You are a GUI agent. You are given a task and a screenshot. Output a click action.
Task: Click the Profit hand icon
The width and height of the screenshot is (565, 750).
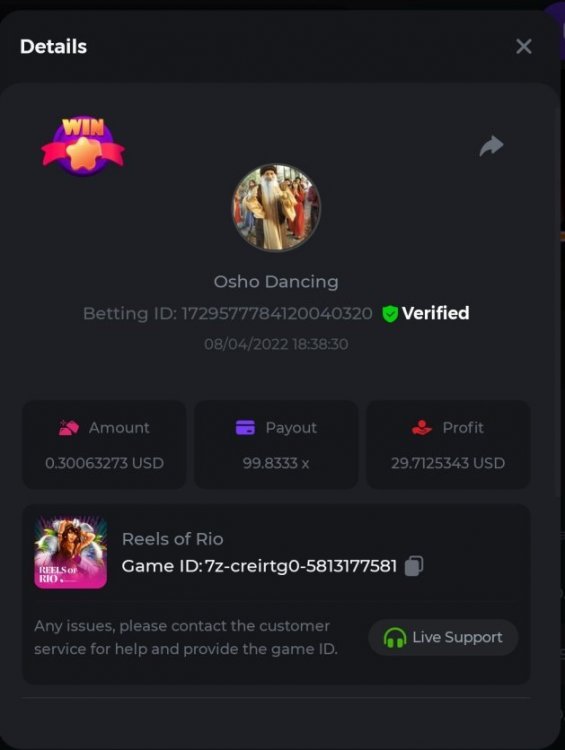pyautogui.click(x=421, y=428)
